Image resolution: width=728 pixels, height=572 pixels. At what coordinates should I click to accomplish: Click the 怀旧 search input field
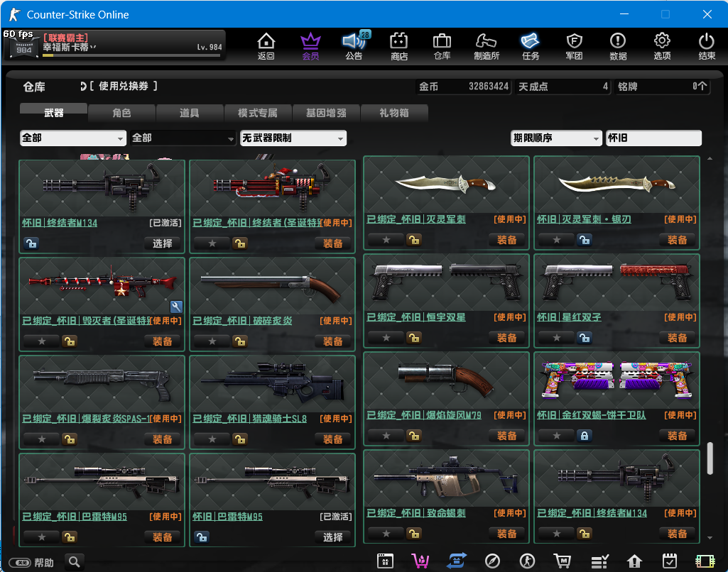point(653,138)
